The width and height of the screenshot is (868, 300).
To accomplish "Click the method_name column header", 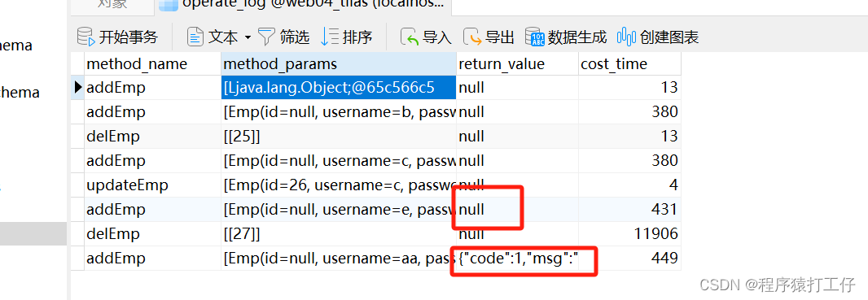I will point(152,64).
